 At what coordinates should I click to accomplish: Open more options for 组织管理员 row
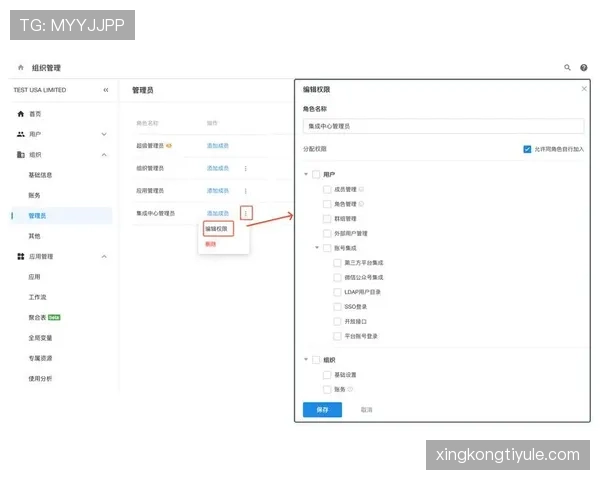(x=246, y=168)
